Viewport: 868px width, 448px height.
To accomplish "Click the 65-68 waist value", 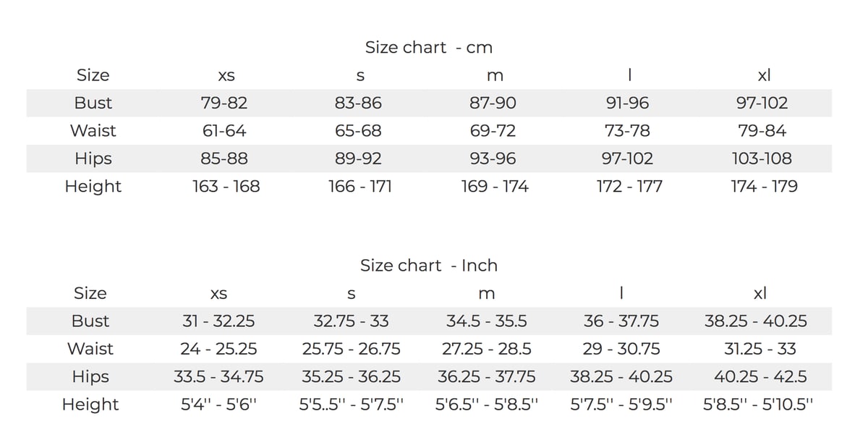I will pos(358,131).
